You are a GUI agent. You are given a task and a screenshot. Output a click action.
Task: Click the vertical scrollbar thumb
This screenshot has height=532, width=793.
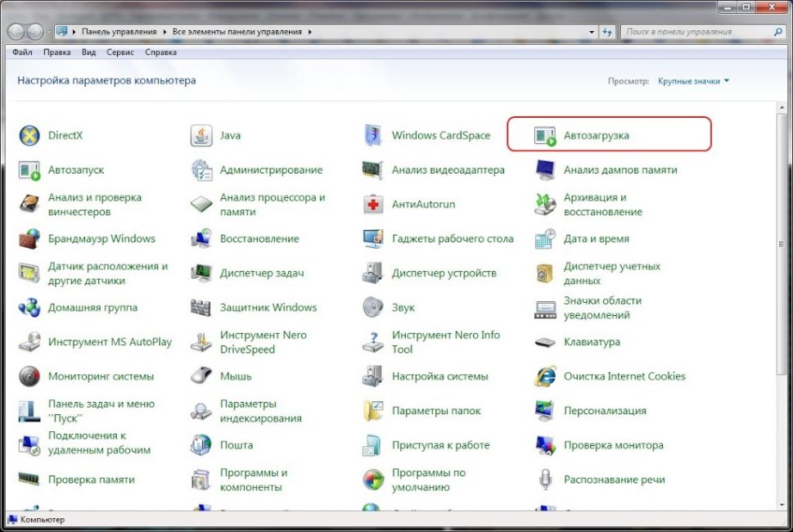click(x=782, y=244)
